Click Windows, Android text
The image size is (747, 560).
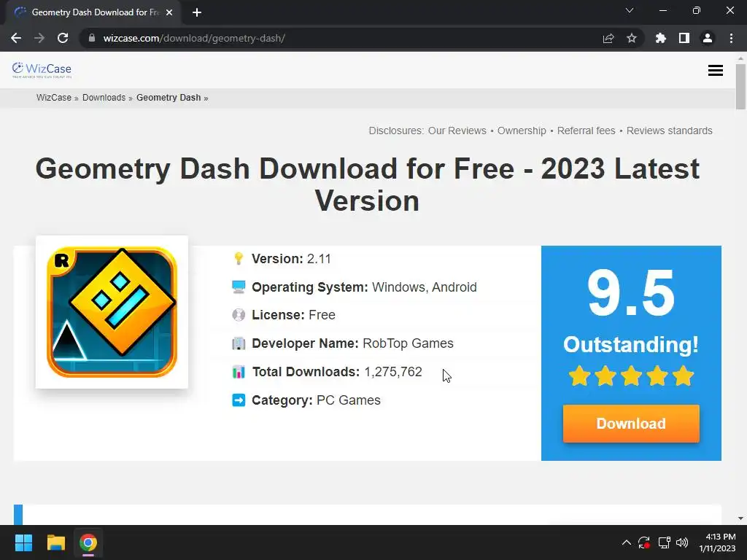tap(424, 287)
